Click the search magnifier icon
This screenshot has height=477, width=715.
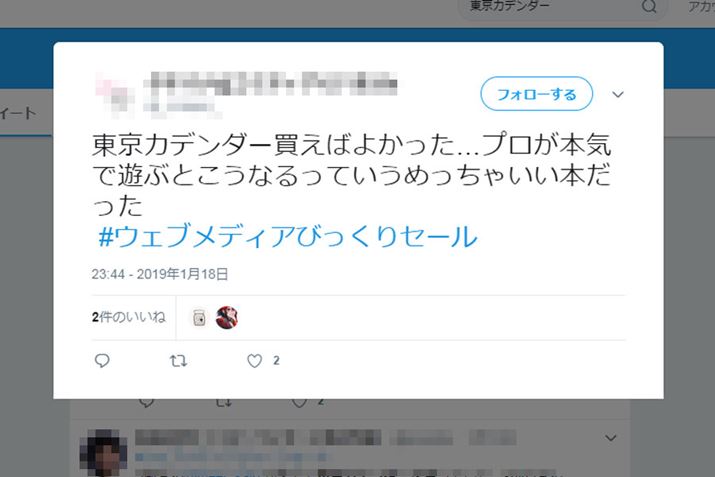(x=649, y=6)
